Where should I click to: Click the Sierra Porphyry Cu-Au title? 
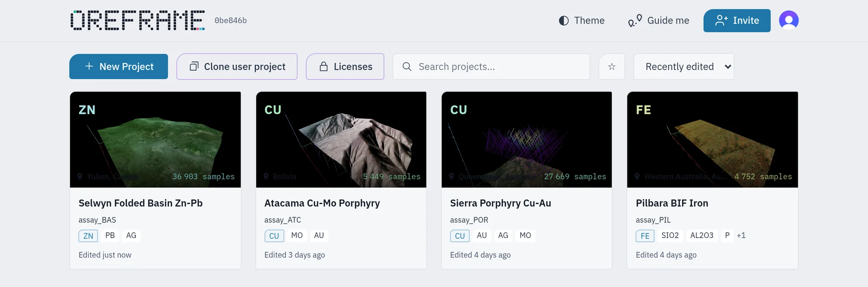[501, 203]
